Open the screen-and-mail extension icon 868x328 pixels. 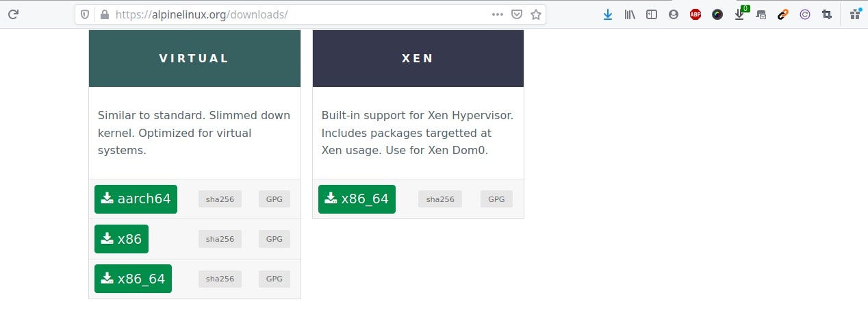coord(761,14)
